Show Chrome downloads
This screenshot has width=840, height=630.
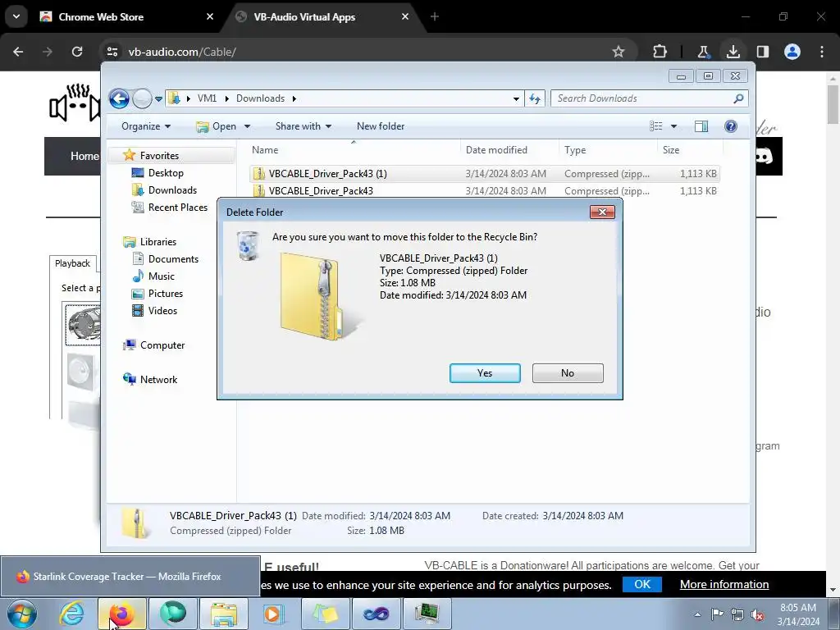pos(733,52)
